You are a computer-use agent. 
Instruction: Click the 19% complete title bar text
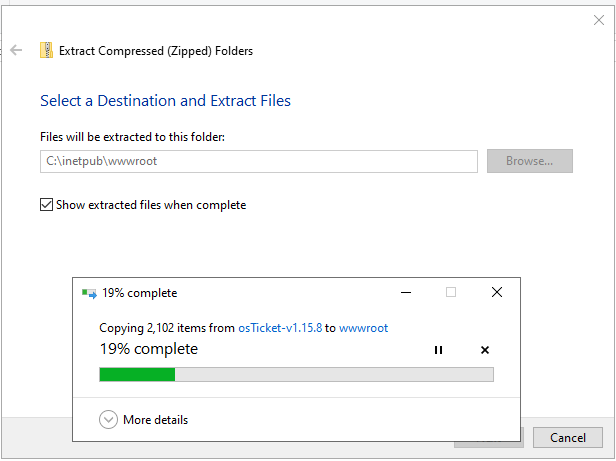140,293
